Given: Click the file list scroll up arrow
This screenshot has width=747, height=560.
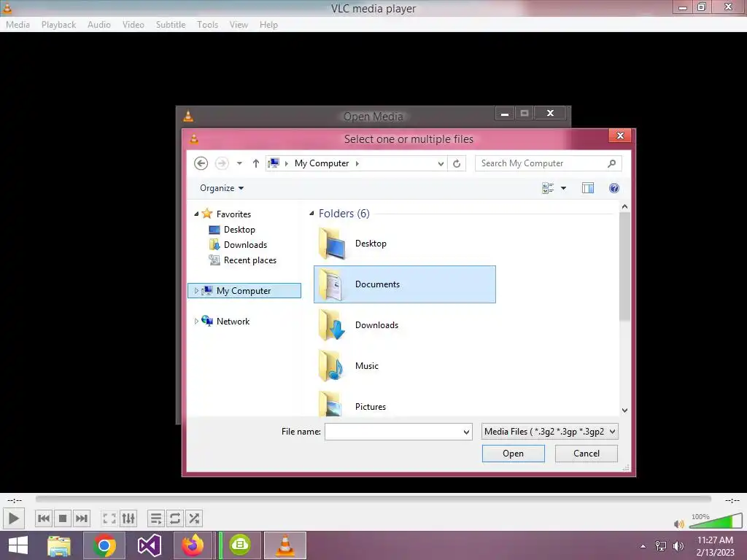Looking at the screenshot, I should 624,207.
